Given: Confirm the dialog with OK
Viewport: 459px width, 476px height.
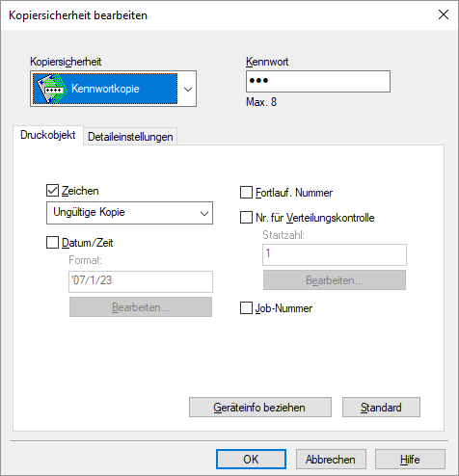Looking at the screenshot, I should [251, 459].
